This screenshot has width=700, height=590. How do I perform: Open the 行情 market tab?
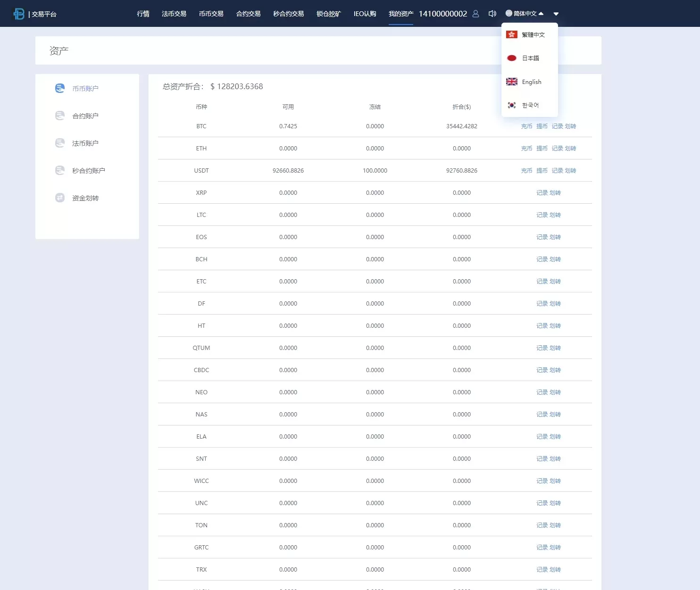click(143, 14)
